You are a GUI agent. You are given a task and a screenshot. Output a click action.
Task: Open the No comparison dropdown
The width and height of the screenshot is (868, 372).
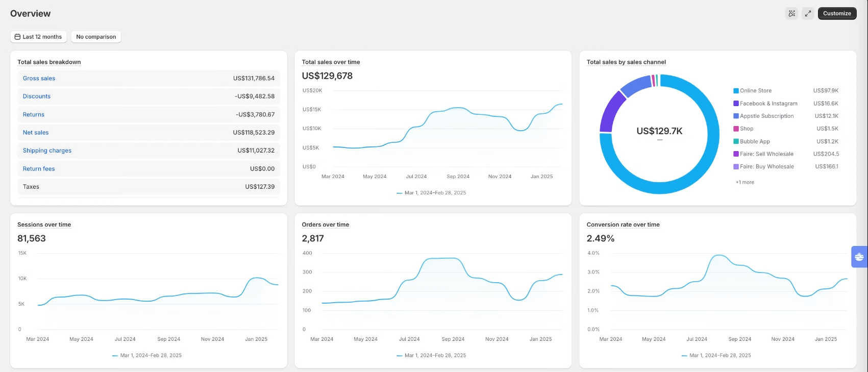point(96,37)
